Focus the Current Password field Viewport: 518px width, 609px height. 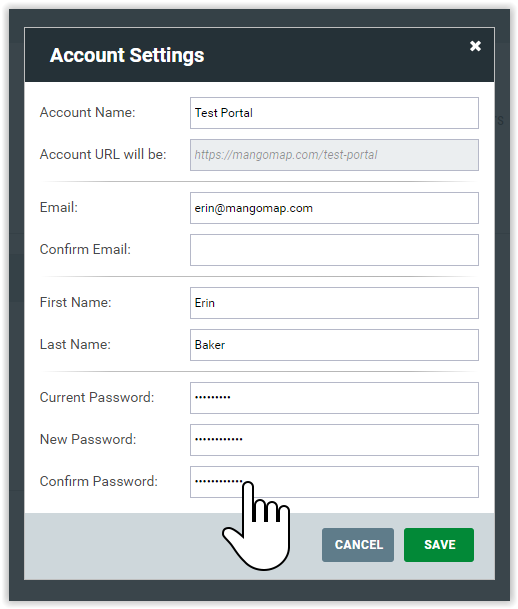tap(334, 398)
